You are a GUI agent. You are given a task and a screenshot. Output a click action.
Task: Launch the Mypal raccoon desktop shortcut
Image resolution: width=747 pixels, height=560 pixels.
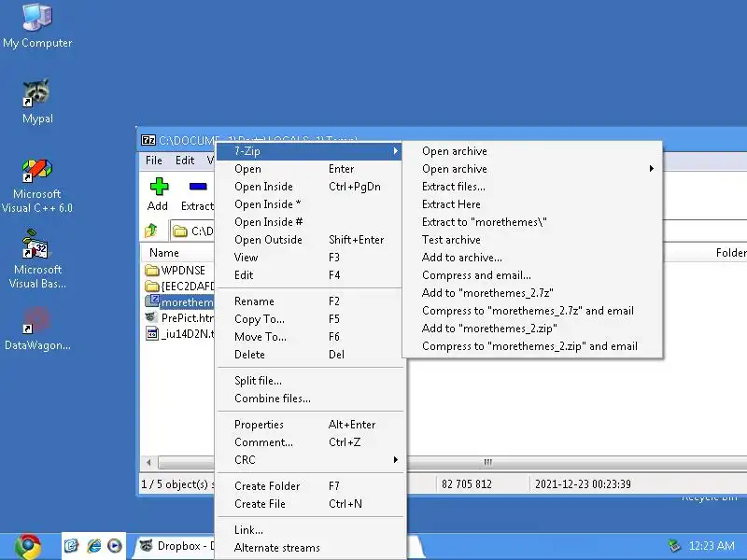[x=37, y=102]
